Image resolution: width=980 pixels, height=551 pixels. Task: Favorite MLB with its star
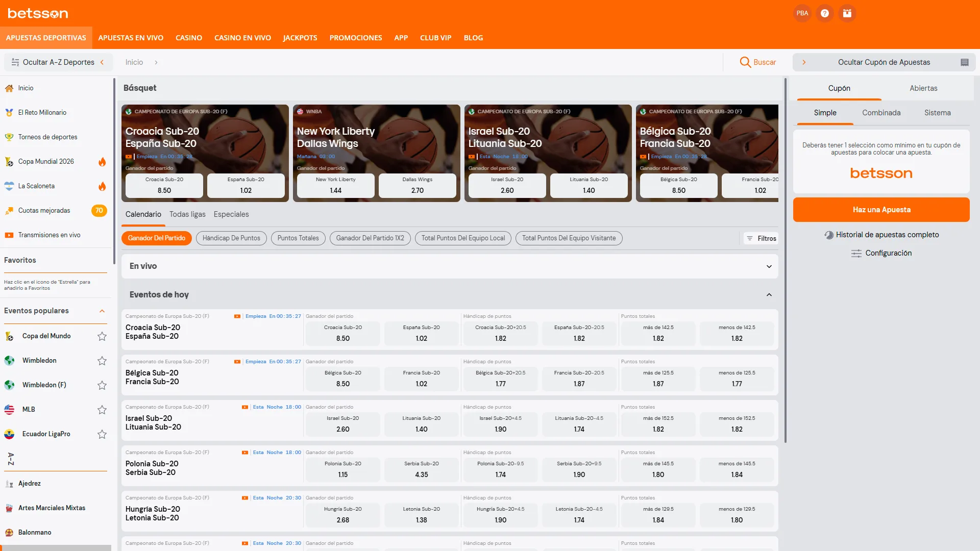tap(102, 410)
